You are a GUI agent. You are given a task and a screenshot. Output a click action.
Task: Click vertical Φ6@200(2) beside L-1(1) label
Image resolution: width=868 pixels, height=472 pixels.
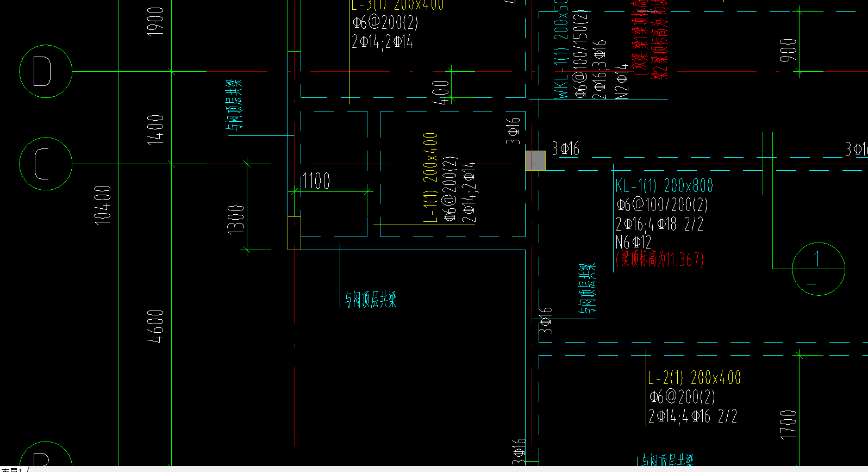(449, 189)
